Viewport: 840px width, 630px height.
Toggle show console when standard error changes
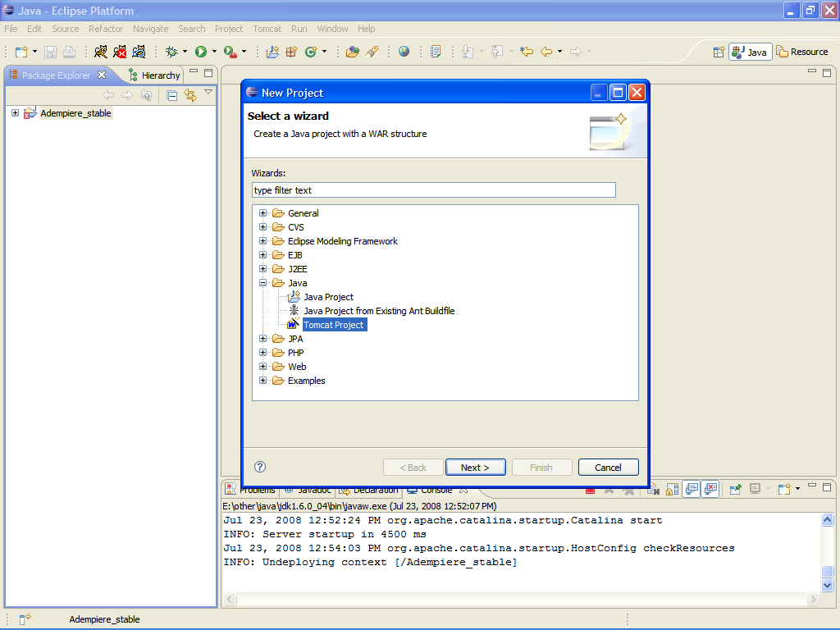tap(711, 489)
